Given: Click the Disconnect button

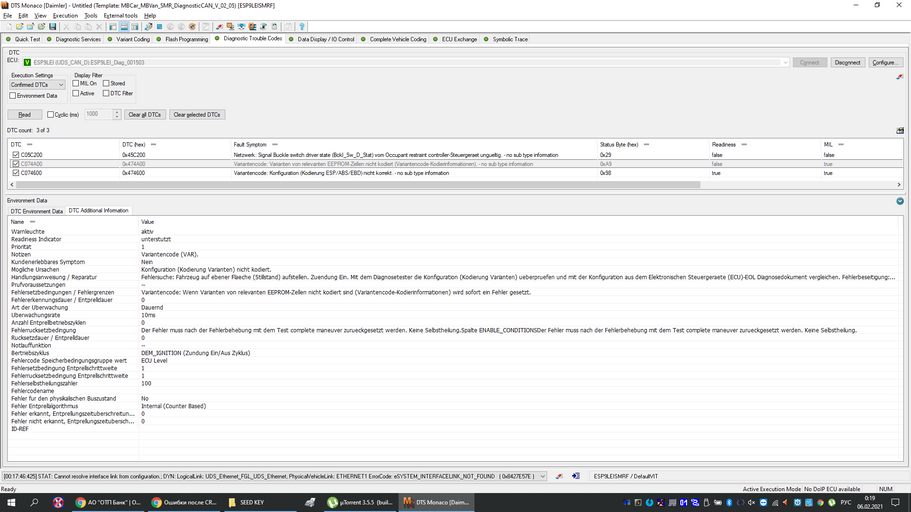Looking at the screenshot, I should pos(847,62).
